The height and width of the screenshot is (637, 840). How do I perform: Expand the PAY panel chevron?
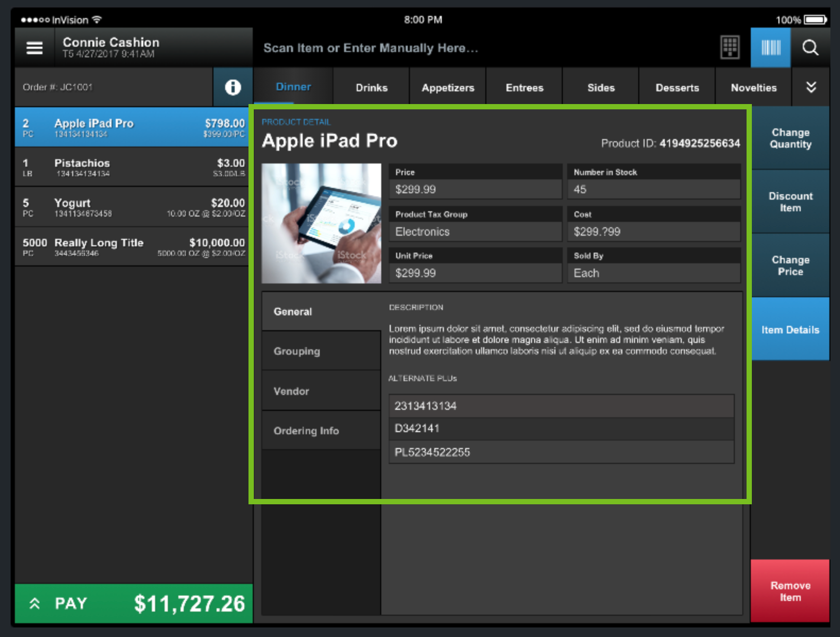[35, 603]
